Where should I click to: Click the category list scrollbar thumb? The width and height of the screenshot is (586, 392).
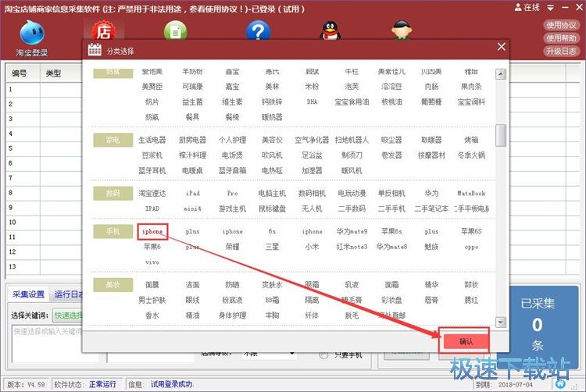click(501, 136)
